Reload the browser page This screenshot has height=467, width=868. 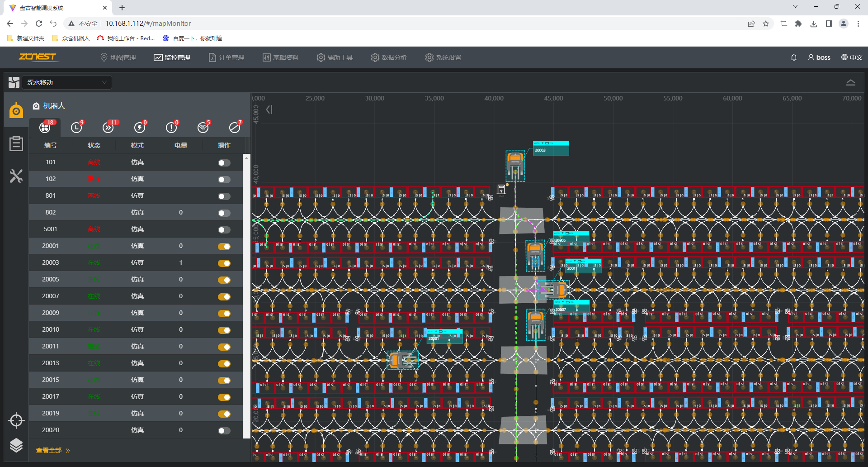[x=39, y=24]
